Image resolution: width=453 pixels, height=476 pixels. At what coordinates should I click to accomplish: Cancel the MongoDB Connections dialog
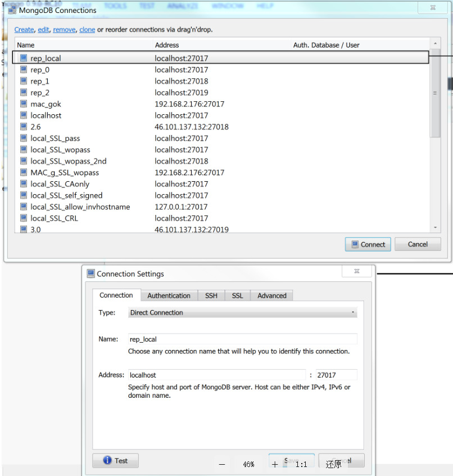(x=418, y=244)
